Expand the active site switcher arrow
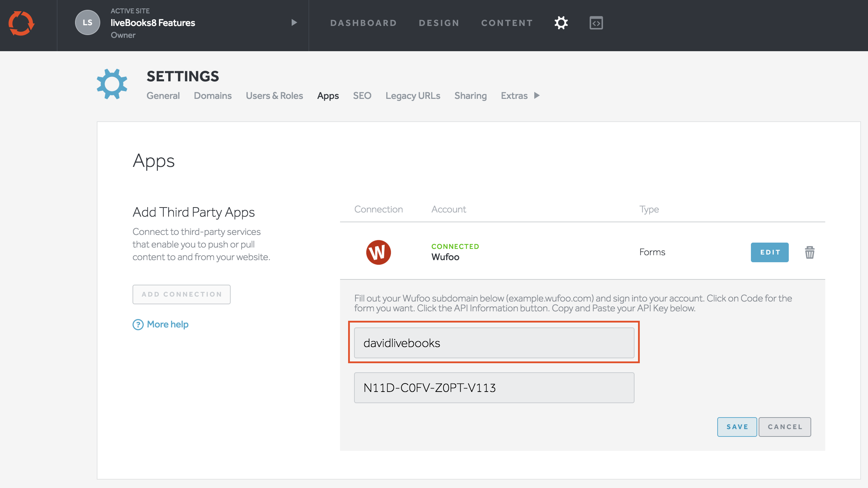The image size is (868, 488). click(x=294, y=23)
